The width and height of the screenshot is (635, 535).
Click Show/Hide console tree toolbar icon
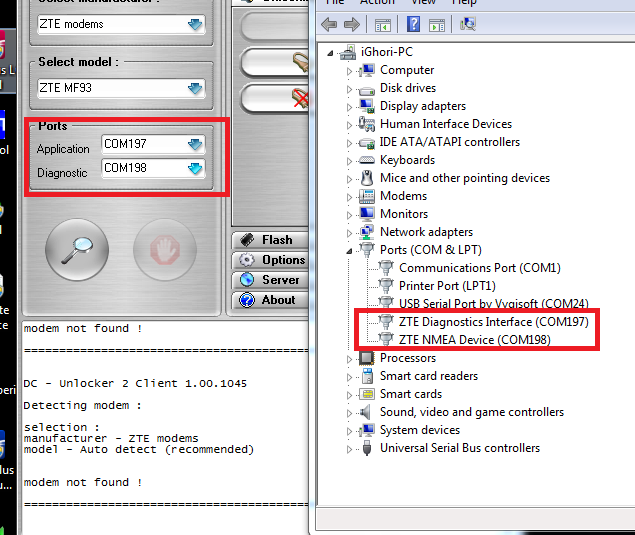[x=383, y=25]
